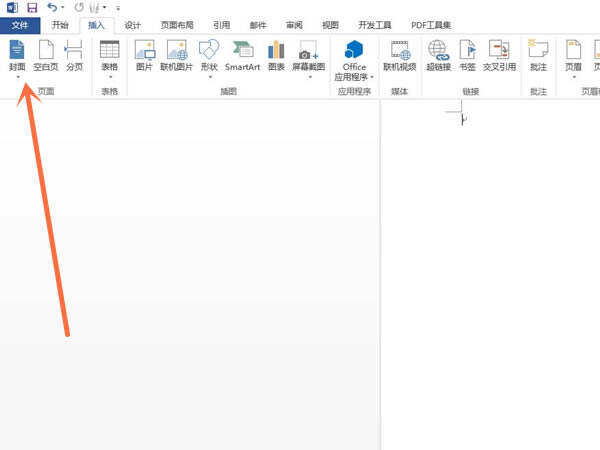Insert a Cross-reference (交叉引用)

point(499,56)
